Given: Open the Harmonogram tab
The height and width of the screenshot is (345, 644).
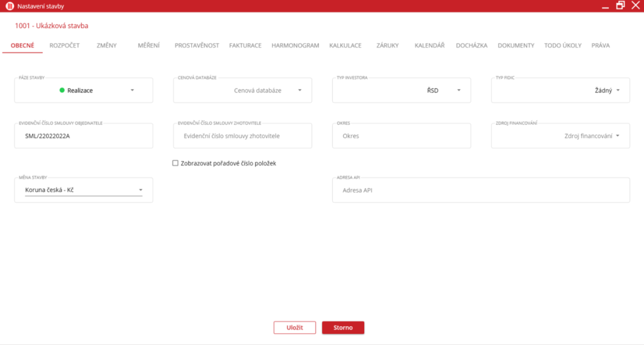Looking at the screenshot, I should point(295,46).
